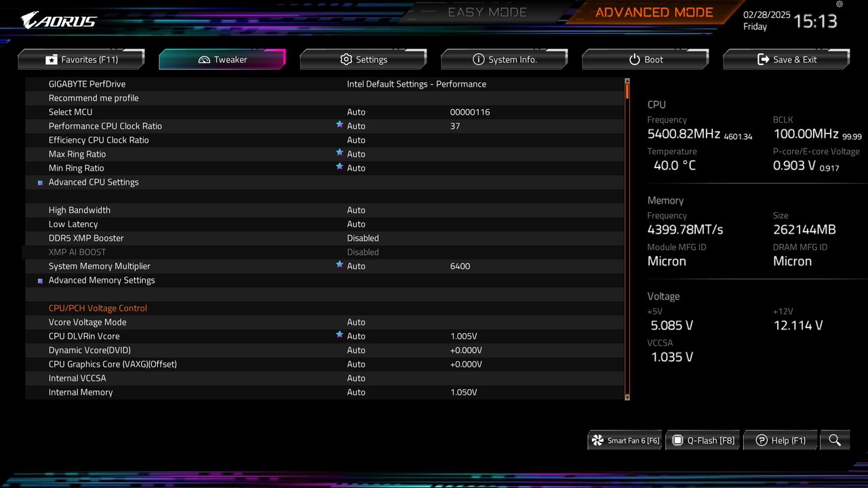Click the star icon next to CPU DLVRin Vcore

click(x=340, y=335)
